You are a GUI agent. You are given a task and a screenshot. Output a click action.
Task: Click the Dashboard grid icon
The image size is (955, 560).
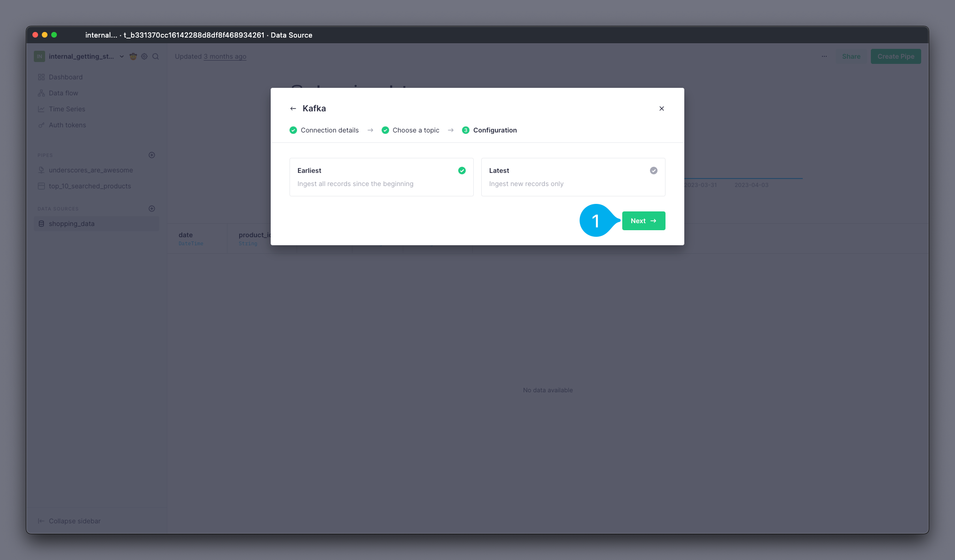click(x=41, y=77)
